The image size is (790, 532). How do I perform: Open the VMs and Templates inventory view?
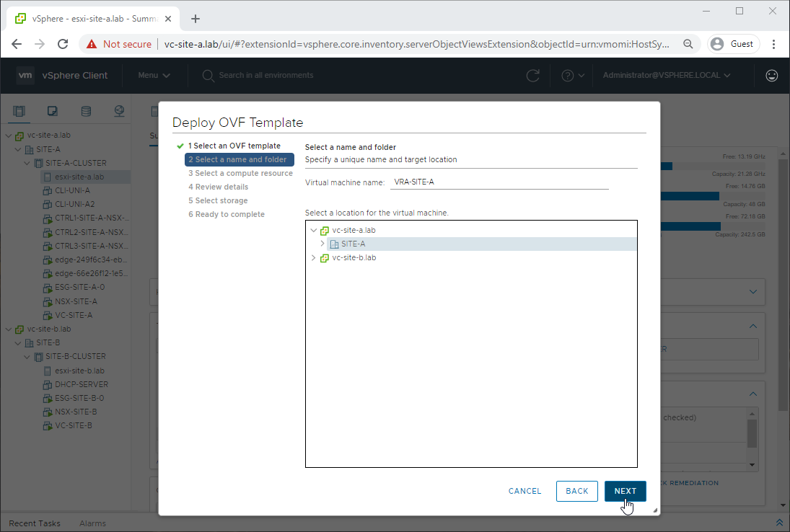pos(53,111)
